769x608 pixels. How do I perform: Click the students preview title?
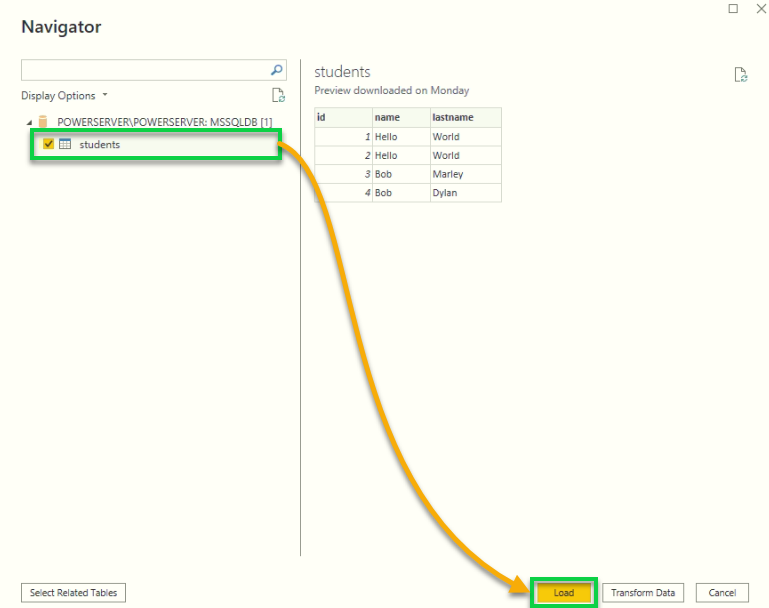coord(342,72)
